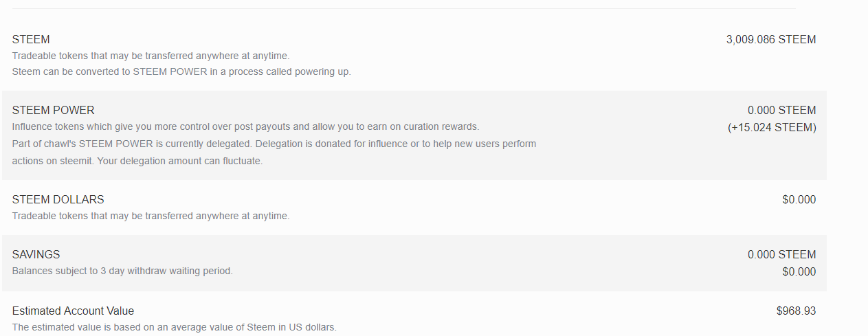Open the SAVINGS $0.000 dollar balance dropdown
The image size is (868, 336).
pos(799,272)
